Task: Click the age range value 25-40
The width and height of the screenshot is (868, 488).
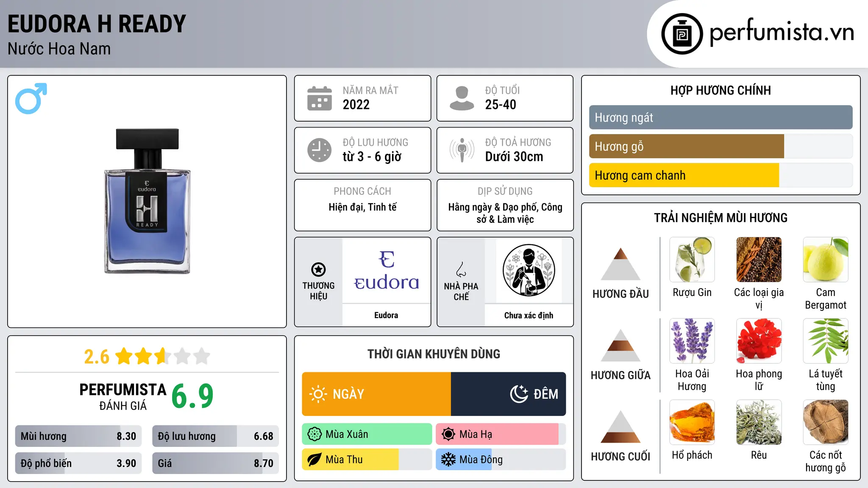Action: 501,105
